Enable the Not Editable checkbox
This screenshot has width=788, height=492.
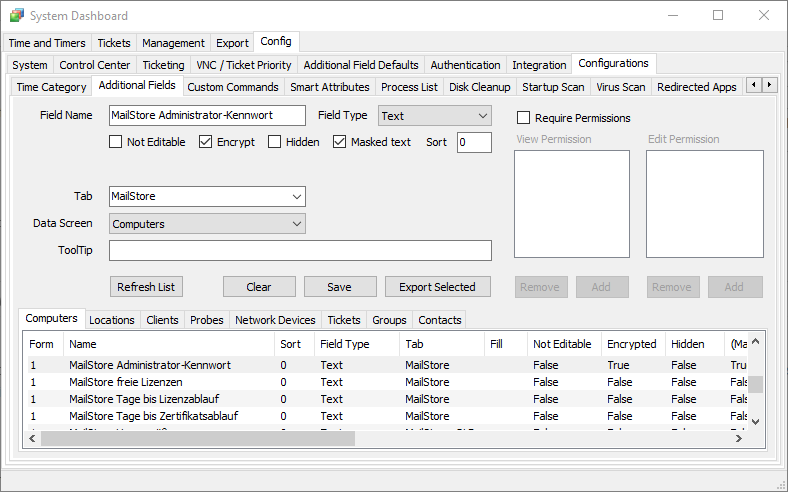(116, 142)
